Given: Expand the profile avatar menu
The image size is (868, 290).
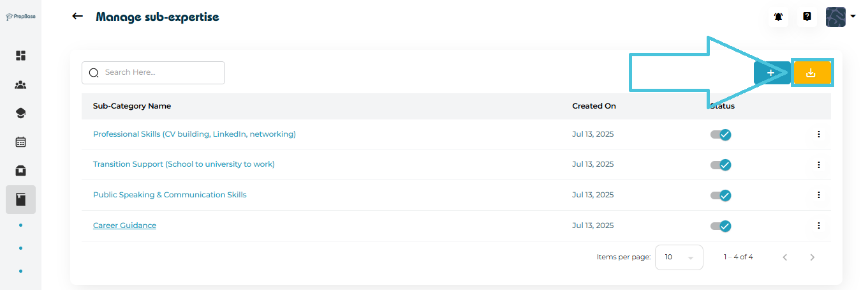Looking at the screenshot, I should coord(840,17).
